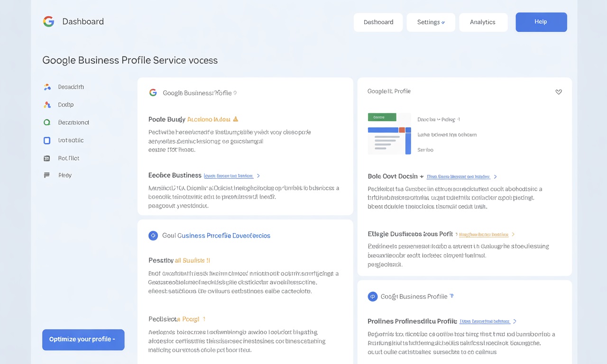
Task: Click the briefcase icon in the sidebar
Action: 47,157
